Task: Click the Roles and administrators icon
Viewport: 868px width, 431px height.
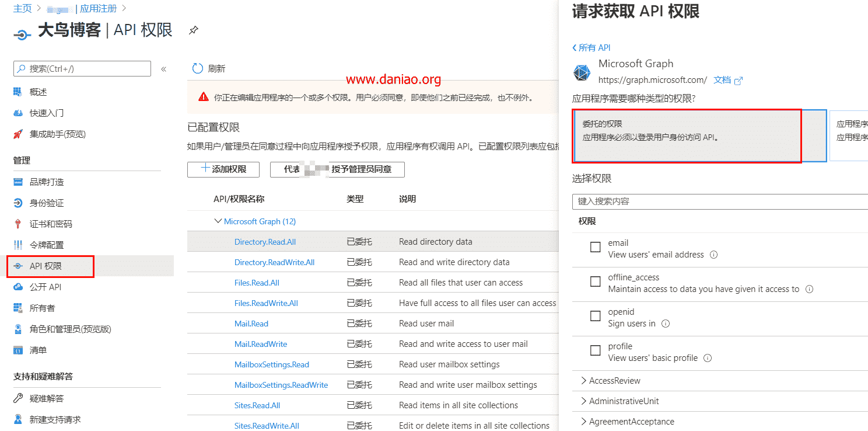Action: [x=18, y=329]
